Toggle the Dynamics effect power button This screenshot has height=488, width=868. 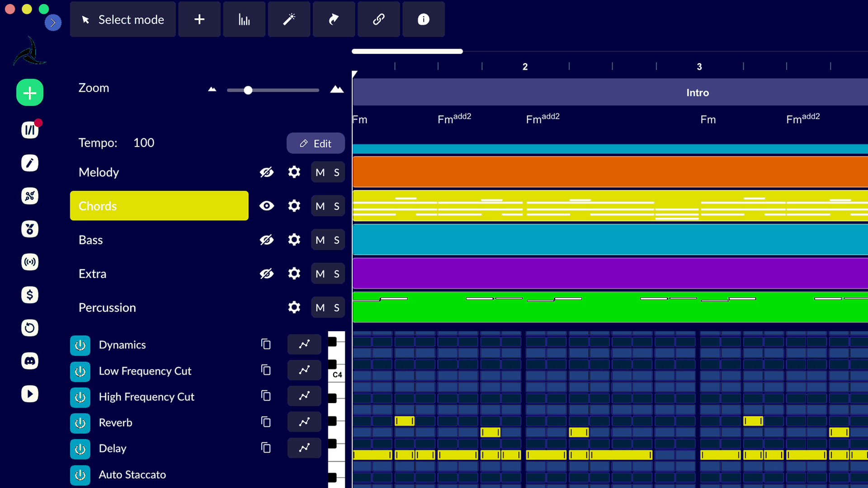[x=80, y=345]
